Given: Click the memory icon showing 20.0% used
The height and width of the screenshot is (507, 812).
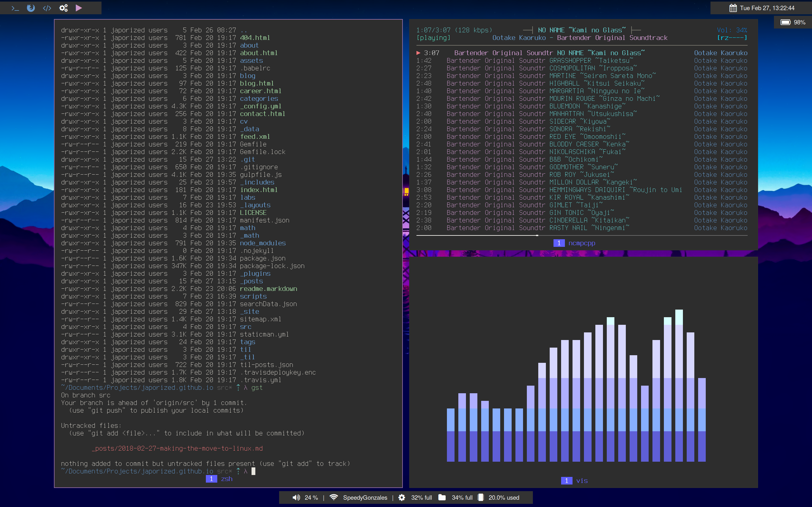Looking at the screenshot, I should coord(481,497).
